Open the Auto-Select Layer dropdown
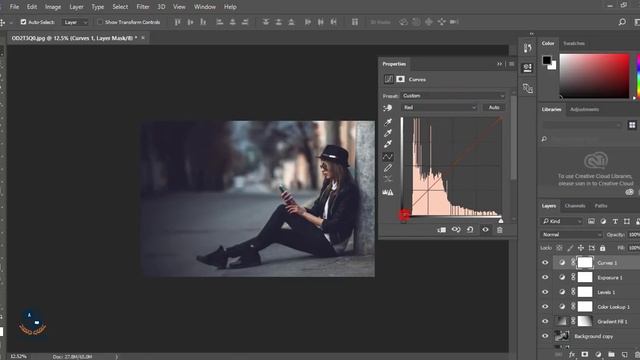This screenshot has height=360, width=640. [x=75, y=22]
